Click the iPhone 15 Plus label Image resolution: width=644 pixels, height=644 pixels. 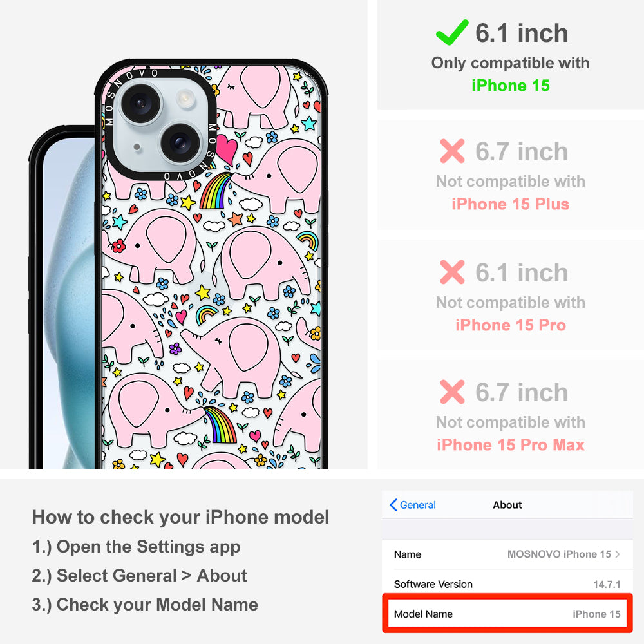pos(511,204)
